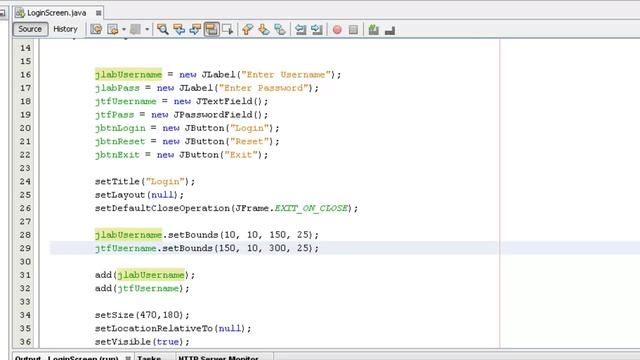Click jbtnExit variable on line 22
The height and width of the screenshot is (360, 640).
click(117, 155)
